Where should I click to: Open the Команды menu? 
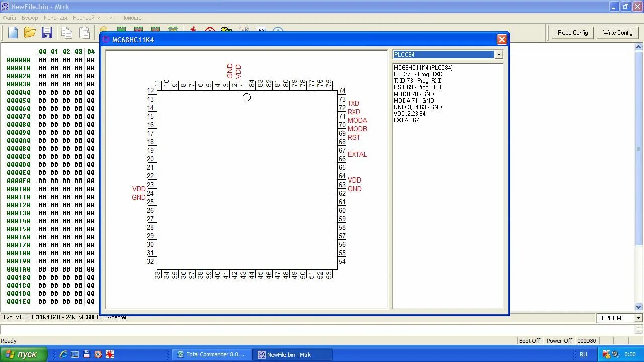pos(55,18)
